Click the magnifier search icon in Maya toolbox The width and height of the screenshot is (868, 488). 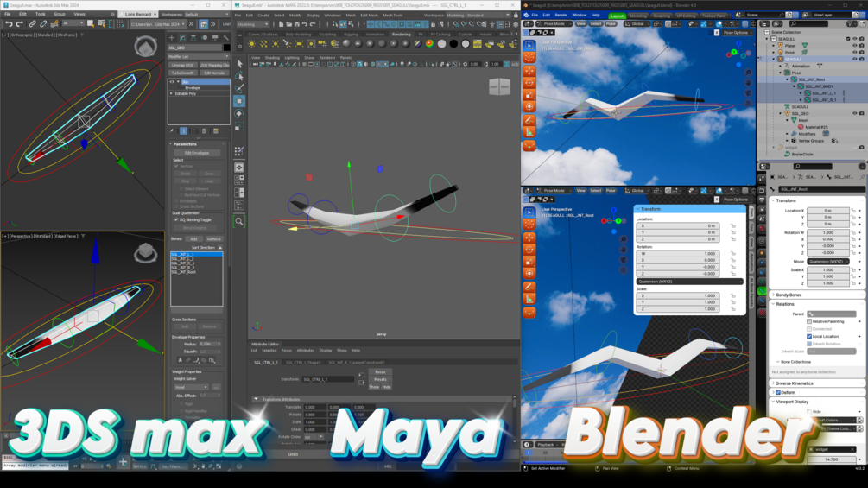239,221
